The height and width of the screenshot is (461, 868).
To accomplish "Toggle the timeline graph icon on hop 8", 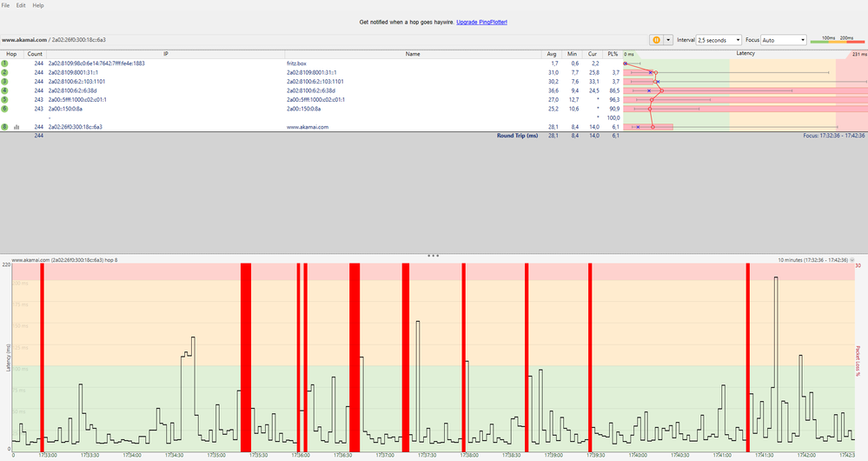I will tap(17, 127).
